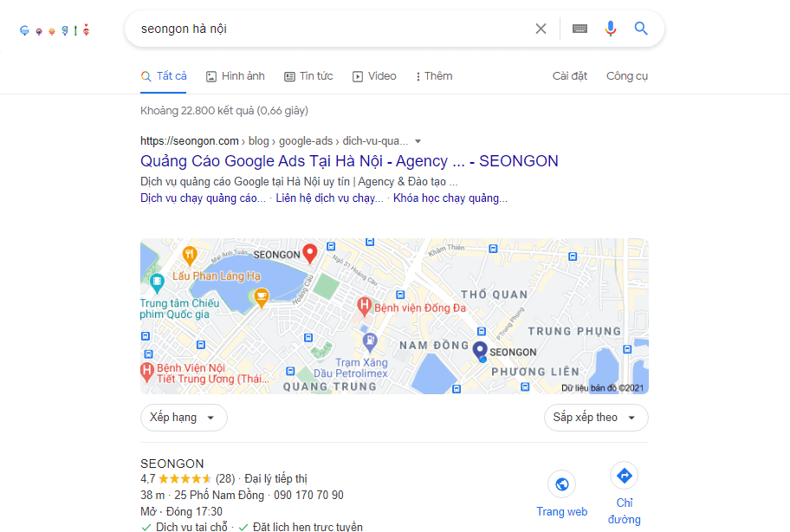Expand the arrow next to seongon.com URL
This screenshot has height=532, width=790.
point(418,141)
